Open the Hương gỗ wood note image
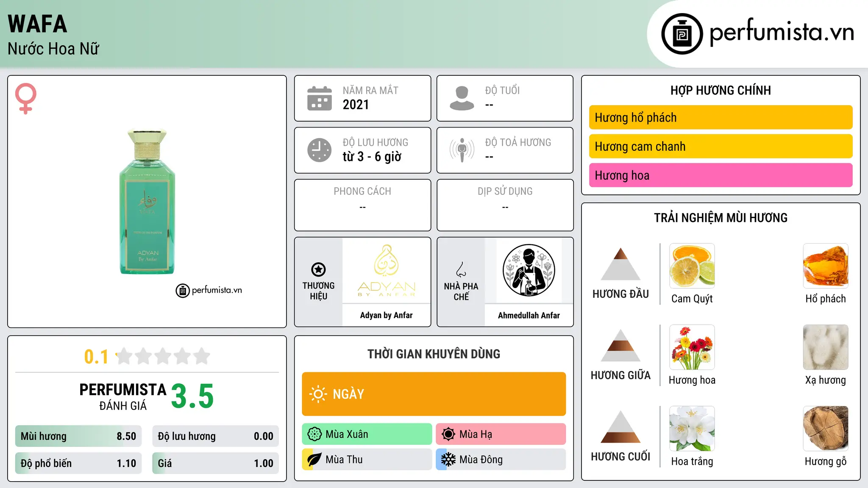This screenshot has height=488, width=868. pos(826,429)
